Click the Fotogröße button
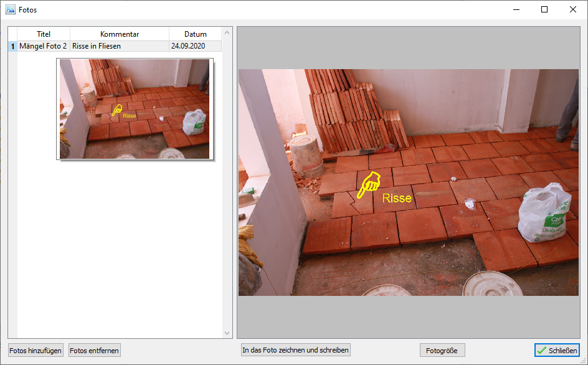 [442, 351]
